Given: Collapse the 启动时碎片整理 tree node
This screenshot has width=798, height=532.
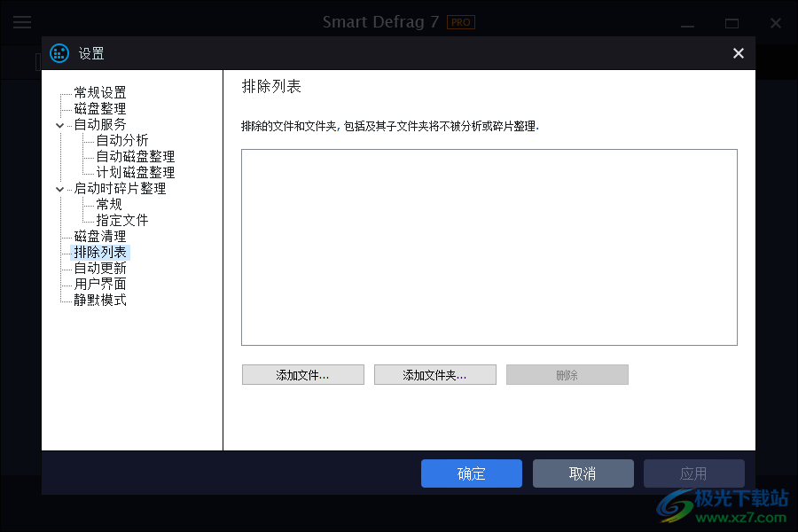Looking at the screenshot, I should tap(60, 189).
